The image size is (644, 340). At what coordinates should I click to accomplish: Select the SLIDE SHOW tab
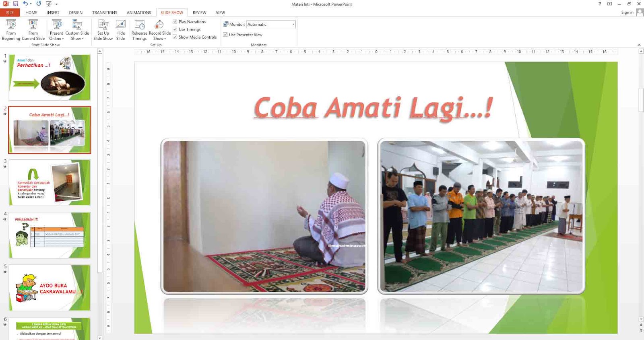click(x=172, y=12)
